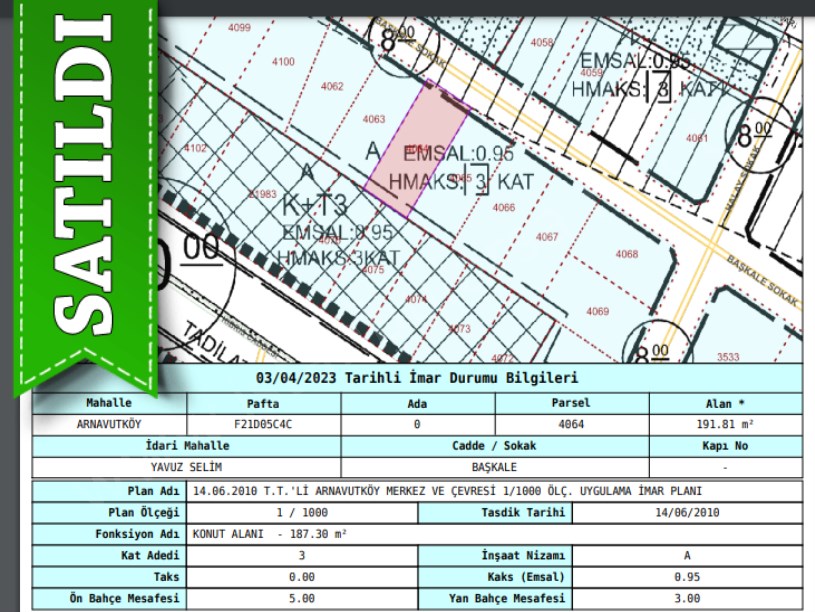Select parcel 4067 on the map
Screen dimensions: 815x612
(x=546, y=237)
